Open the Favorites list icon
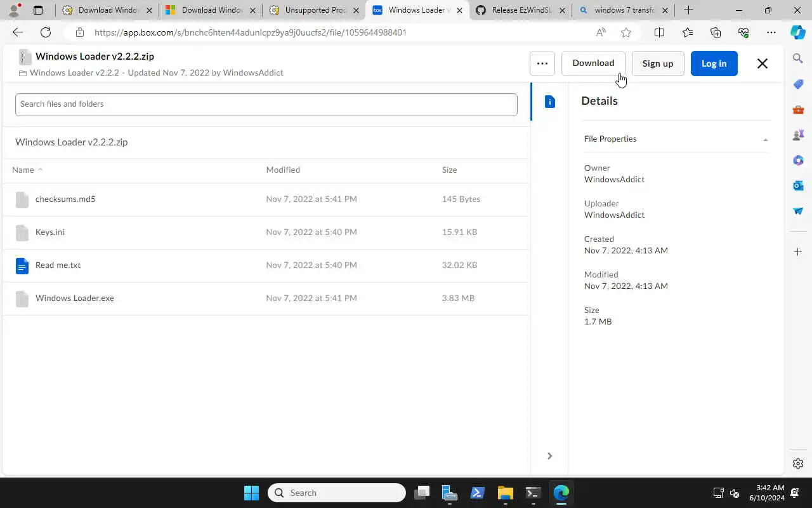812x508 pixels. 688,32
